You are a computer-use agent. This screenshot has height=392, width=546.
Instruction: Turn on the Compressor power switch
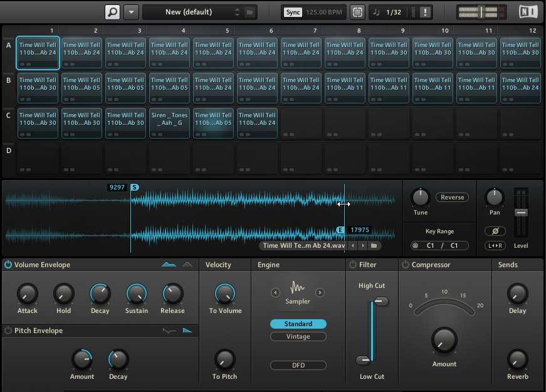coord(405,265)
